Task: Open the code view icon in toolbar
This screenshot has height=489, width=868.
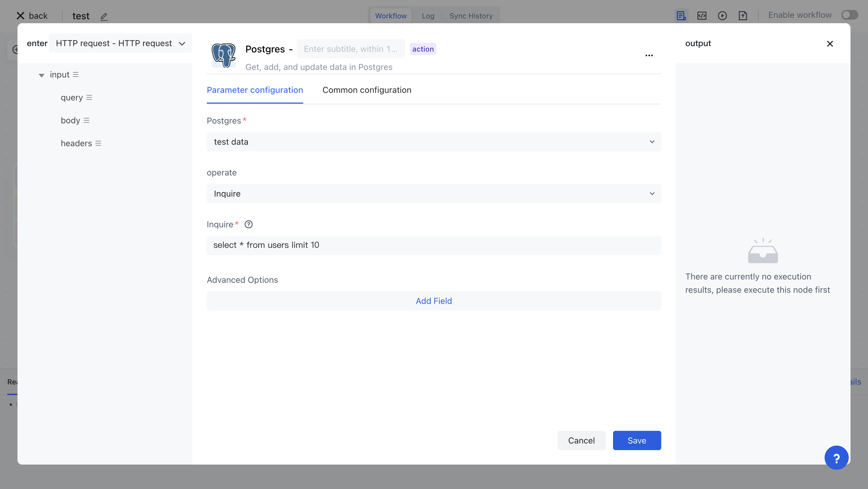Action: coord(702,15)
